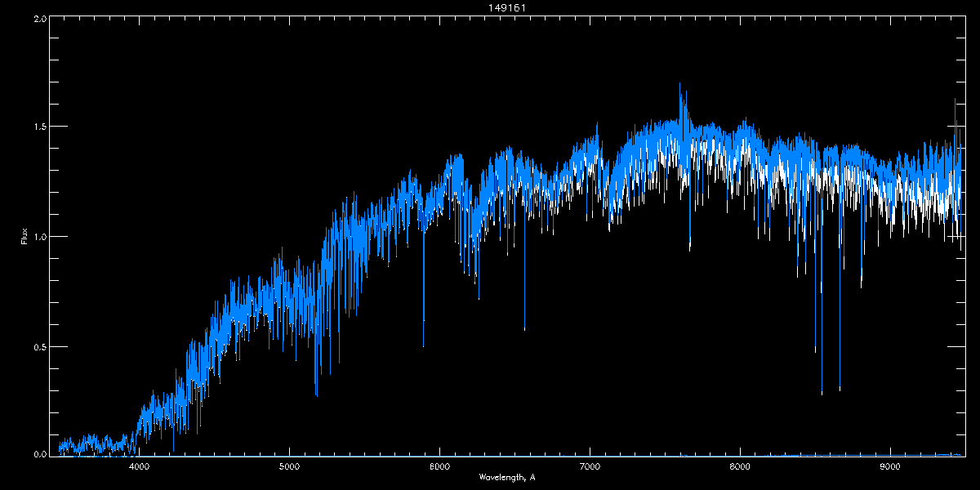Click the 2.0 y-axis tick label

(x=39, y=18)
